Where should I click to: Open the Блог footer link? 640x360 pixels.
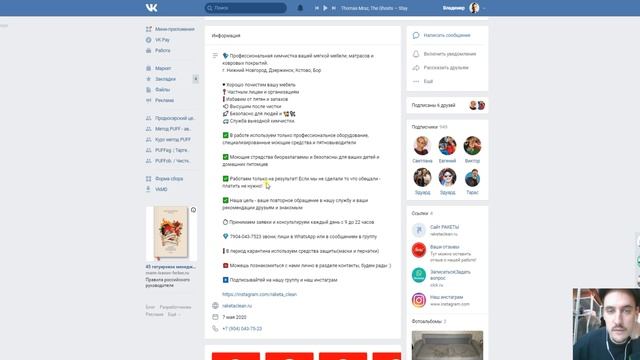(150, 307)
